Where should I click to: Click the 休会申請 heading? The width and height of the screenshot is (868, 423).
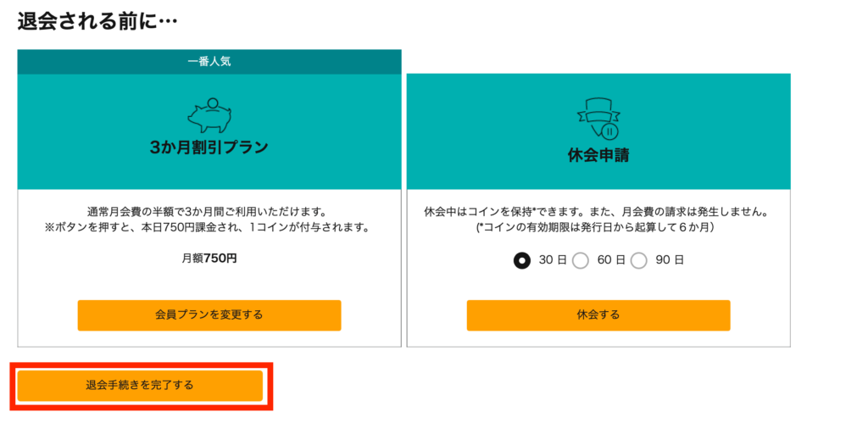[x=598, y=156]
